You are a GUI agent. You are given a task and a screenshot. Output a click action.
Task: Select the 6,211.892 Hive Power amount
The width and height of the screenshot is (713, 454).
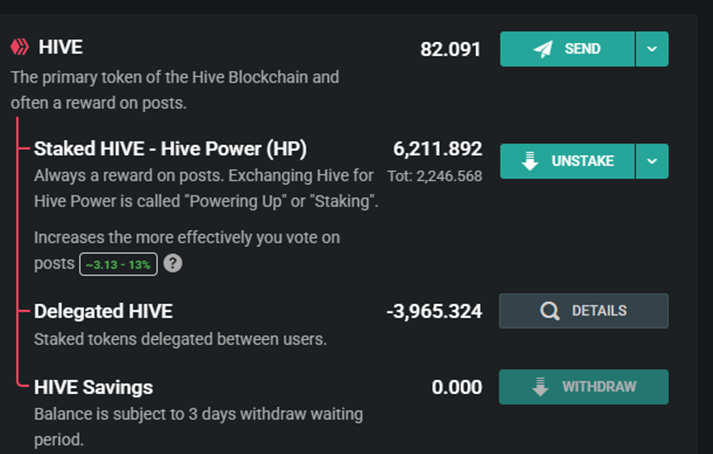[x=438, y=149]
